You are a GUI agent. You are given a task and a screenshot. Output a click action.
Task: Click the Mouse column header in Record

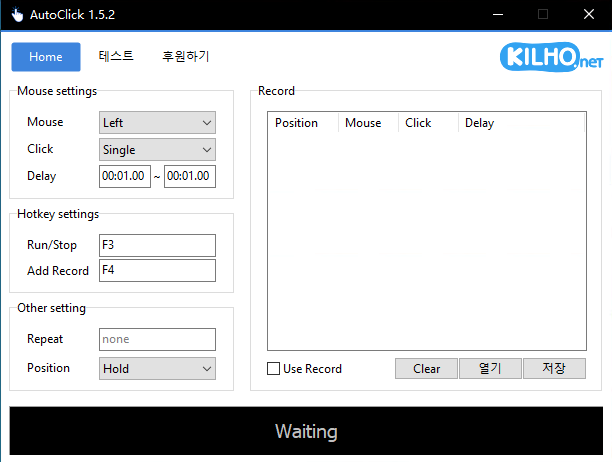coord(368,123)
